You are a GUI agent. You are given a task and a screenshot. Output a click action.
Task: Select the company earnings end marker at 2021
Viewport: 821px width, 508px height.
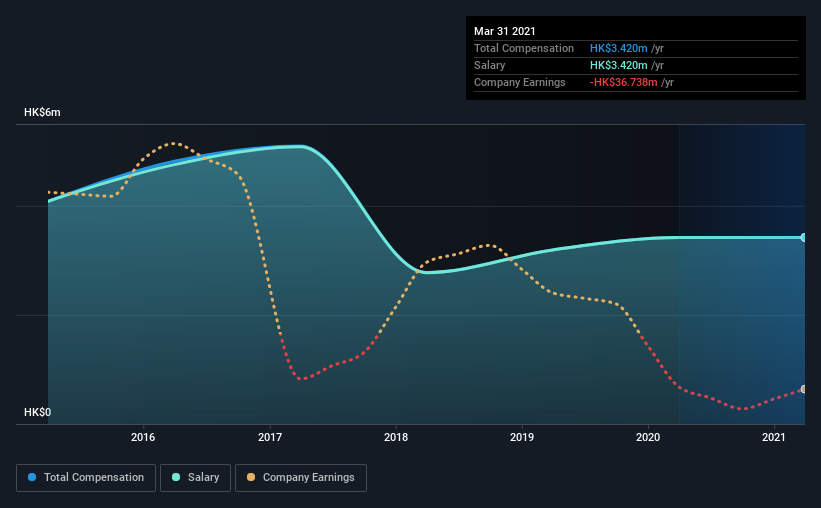tap(803, 389)
